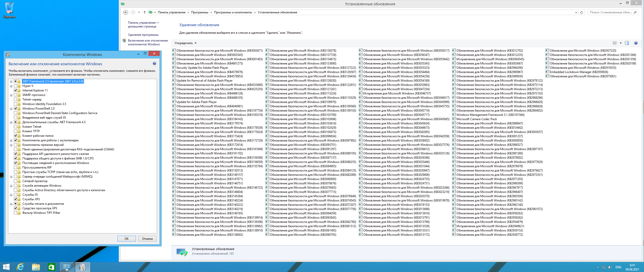Viewport: 644px width, 272px height.
Task: Open Help in the Installed Updates toolbar
Action: point(636,43)
